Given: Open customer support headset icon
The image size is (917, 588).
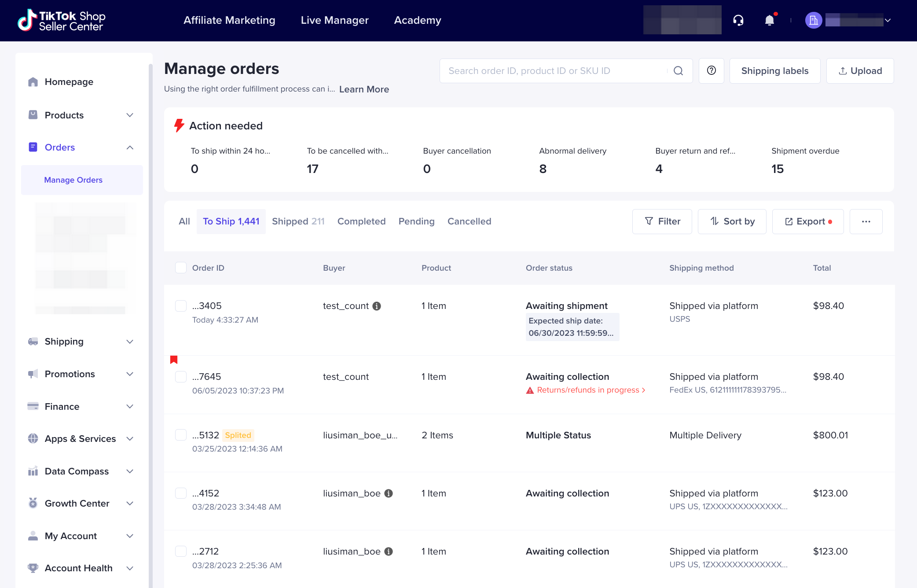Looking at the screenshot, I should (738, 20).
